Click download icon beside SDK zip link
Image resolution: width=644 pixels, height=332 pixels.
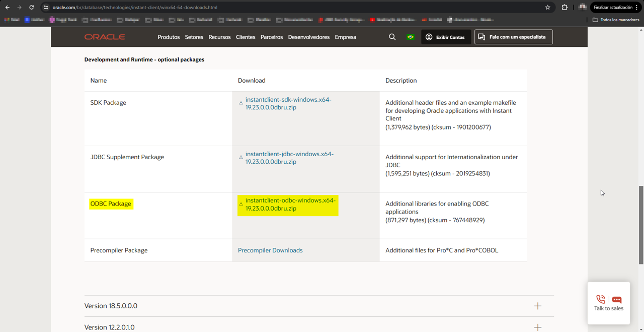pos(241,102)
